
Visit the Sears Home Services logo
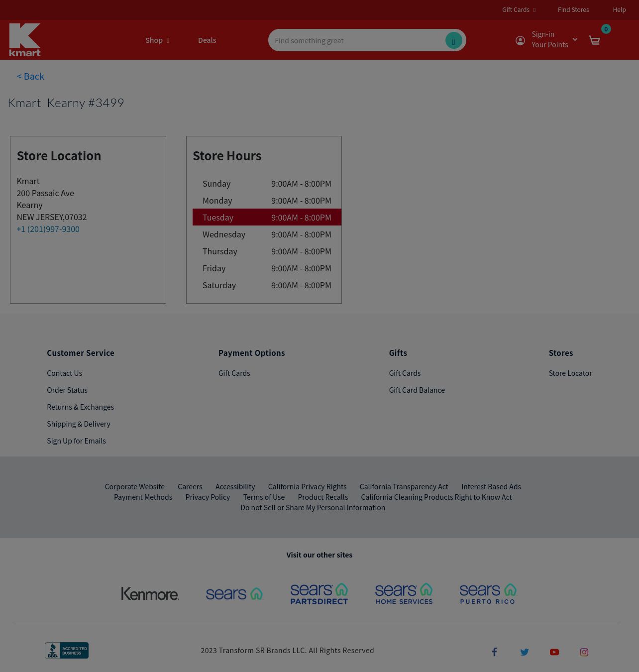pyautogui.click(x=404, y=593)
